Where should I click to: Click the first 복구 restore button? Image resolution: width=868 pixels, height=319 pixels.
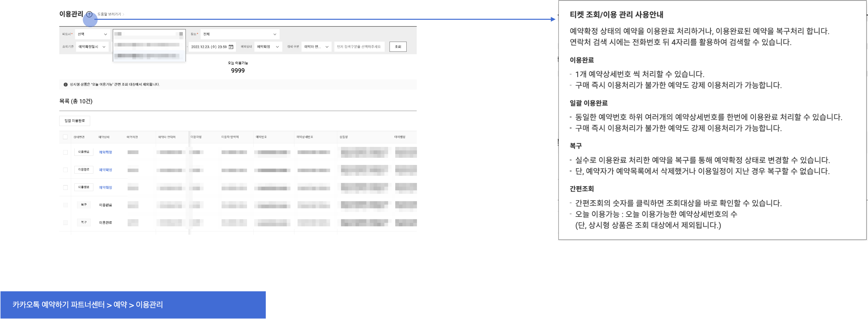coord(83,205)
